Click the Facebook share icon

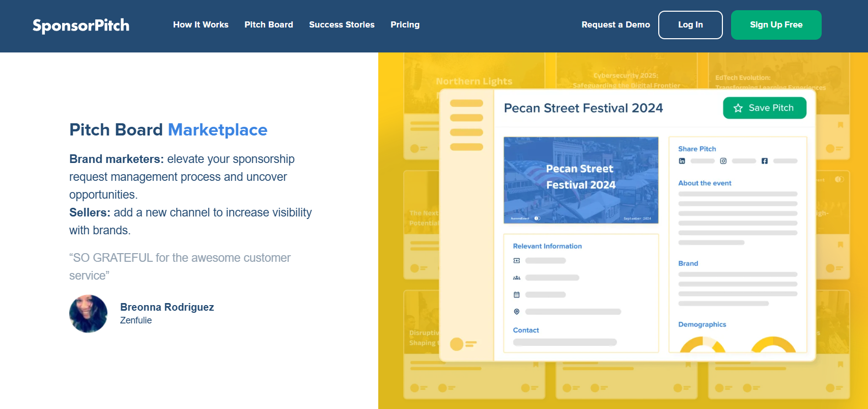click(765, 161)
